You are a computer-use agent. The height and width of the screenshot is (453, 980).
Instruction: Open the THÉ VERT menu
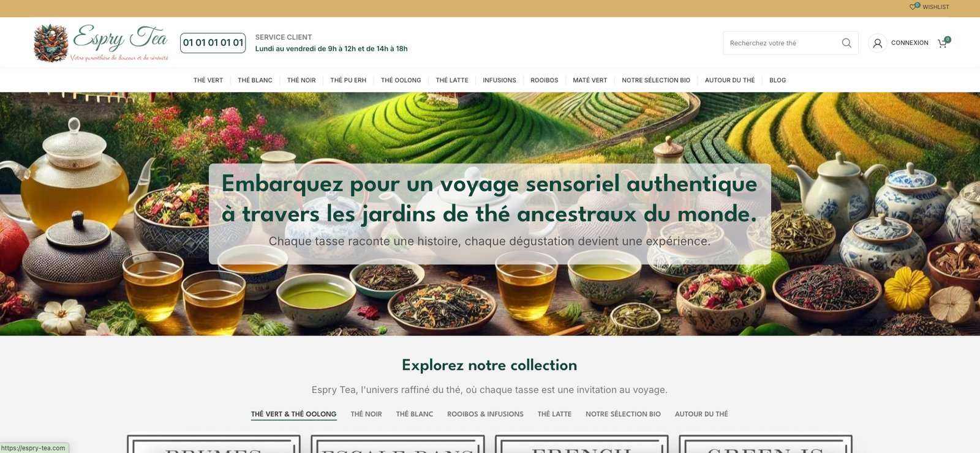pos(208,80)
